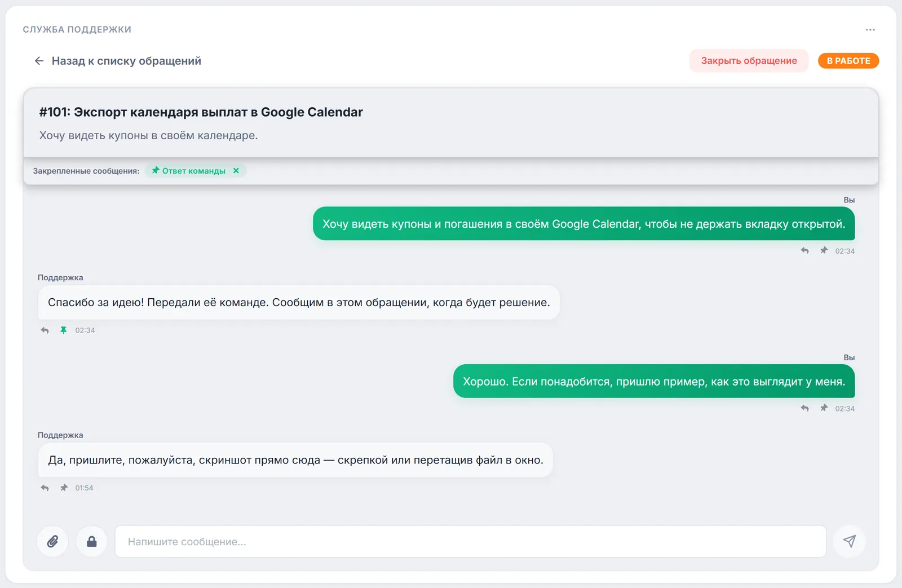Focus the Напишите сообщение input field
Screen dimensions: 902x588
tap(471, 542)
